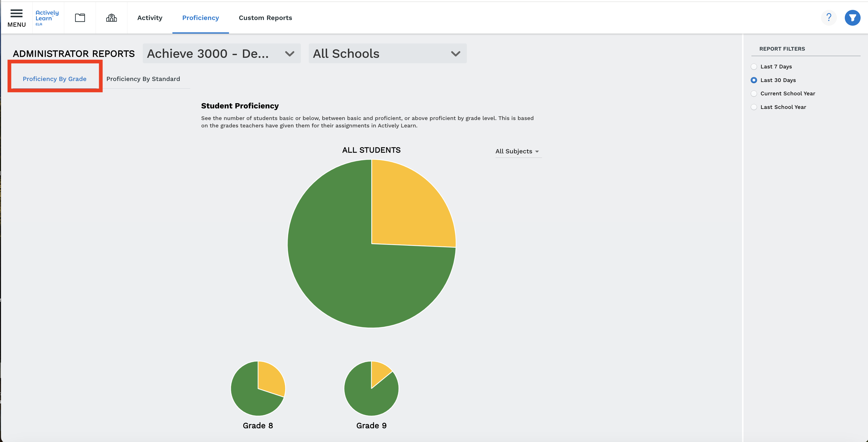Open the hamburger MENU icon

point(17,18)
